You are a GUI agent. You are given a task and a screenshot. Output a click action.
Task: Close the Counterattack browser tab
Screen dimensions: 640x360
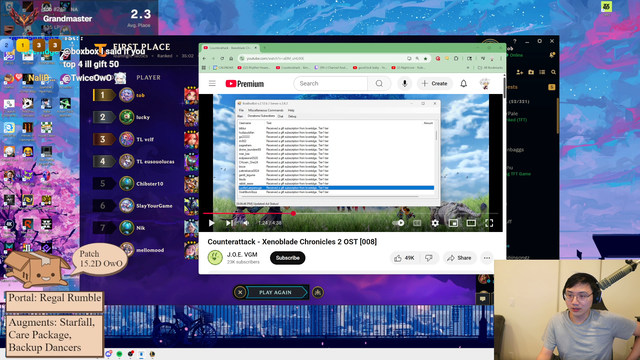(256, 48)
